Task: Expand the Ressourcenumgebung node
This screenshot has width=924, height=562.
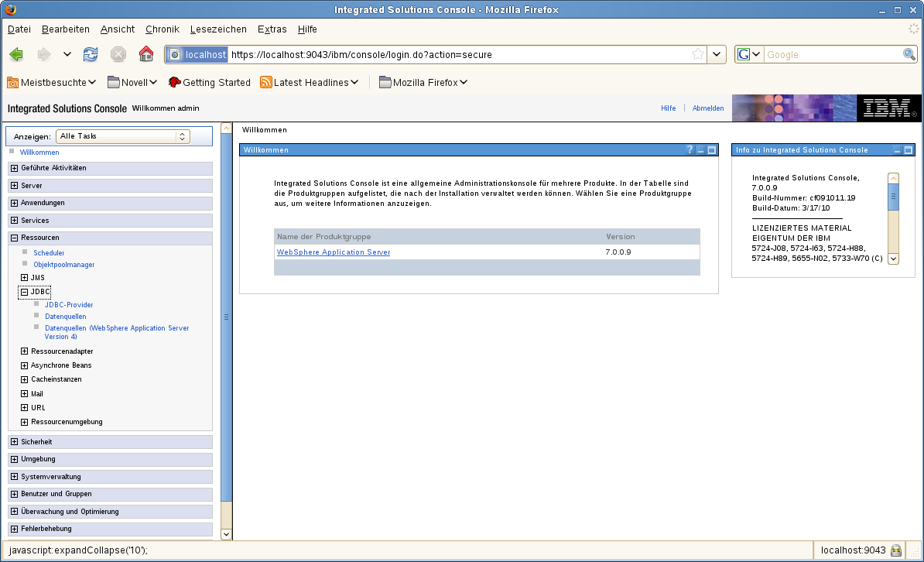Action: coord(24,422)
